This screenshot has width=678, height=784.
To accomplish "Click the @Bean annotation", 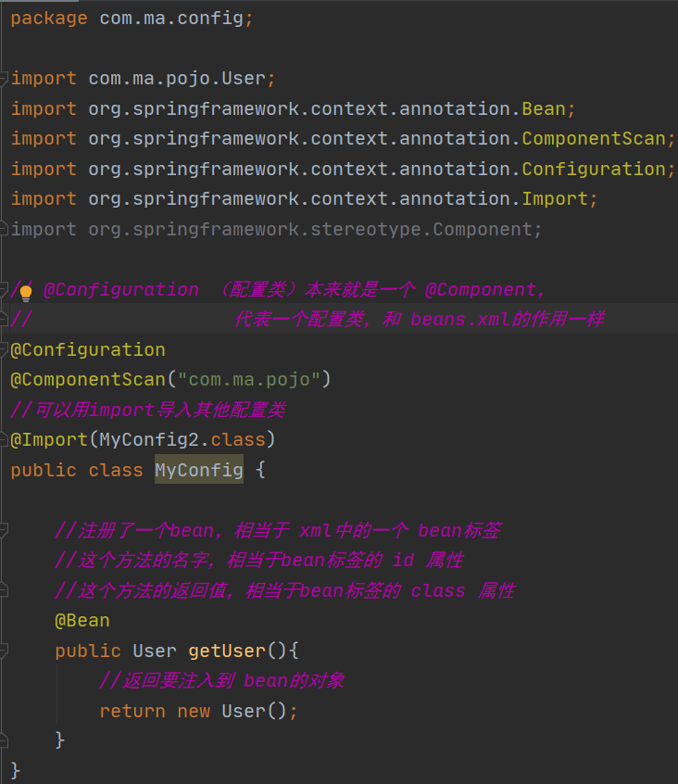I will point(82,620).
